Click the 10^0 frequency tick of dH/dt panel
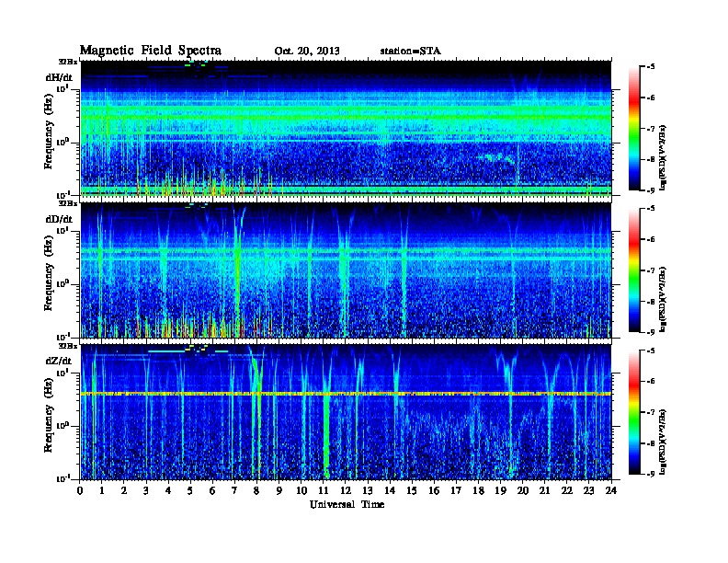This screenshot has width=728, height=563. [63, 142]
